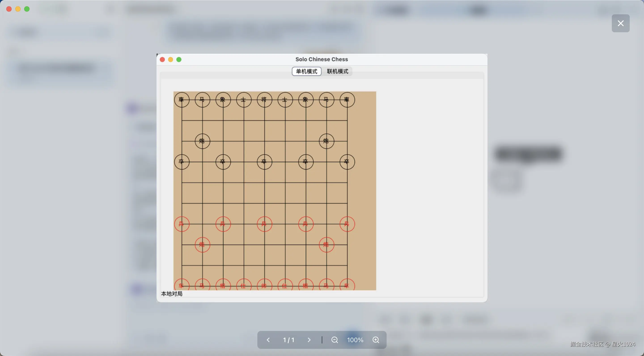
Task: Select the left black 炮 cannon piece
Action: [x=202, y=141]
